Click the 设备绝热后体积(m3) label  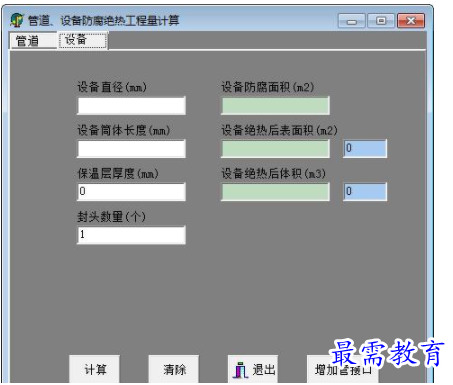[274, 173]
